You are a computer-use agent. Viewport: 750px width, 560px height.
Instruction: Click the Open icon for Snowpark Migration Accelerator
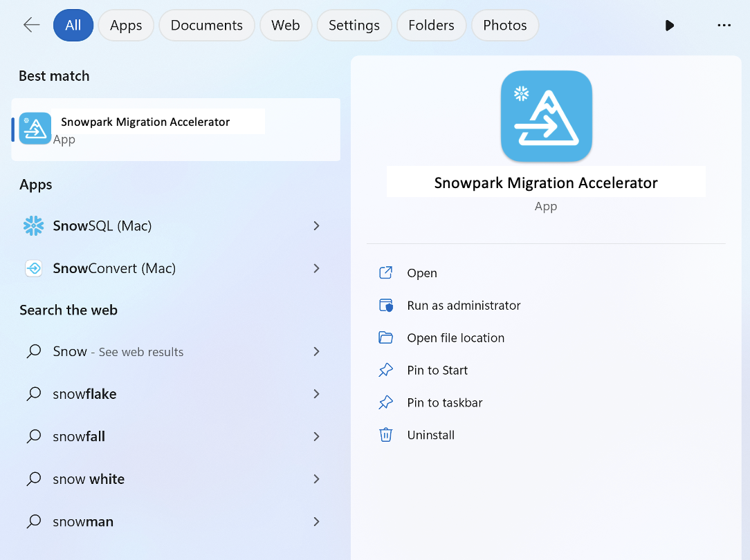385,272
